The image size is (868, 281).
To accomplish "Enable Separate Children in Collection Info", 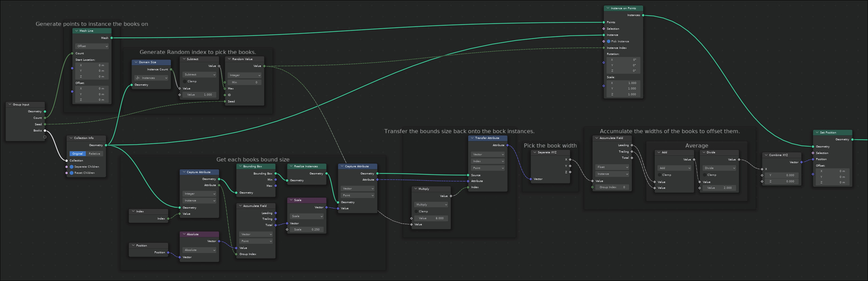I will [x=72, y=167].
